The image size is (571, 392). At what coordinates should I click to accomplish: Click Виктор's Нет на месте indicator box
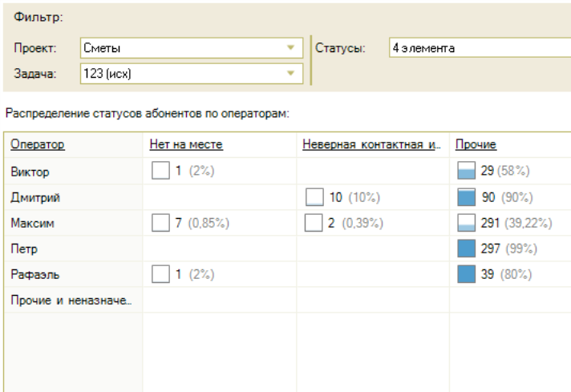tap(160, 171)
